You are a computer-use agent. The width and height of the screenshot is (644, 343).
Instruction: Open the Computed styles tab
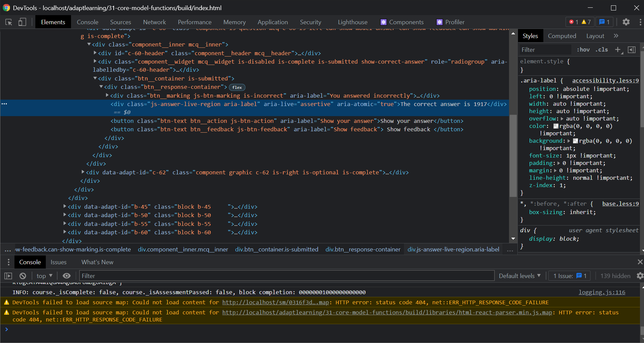tap(562, 36)
